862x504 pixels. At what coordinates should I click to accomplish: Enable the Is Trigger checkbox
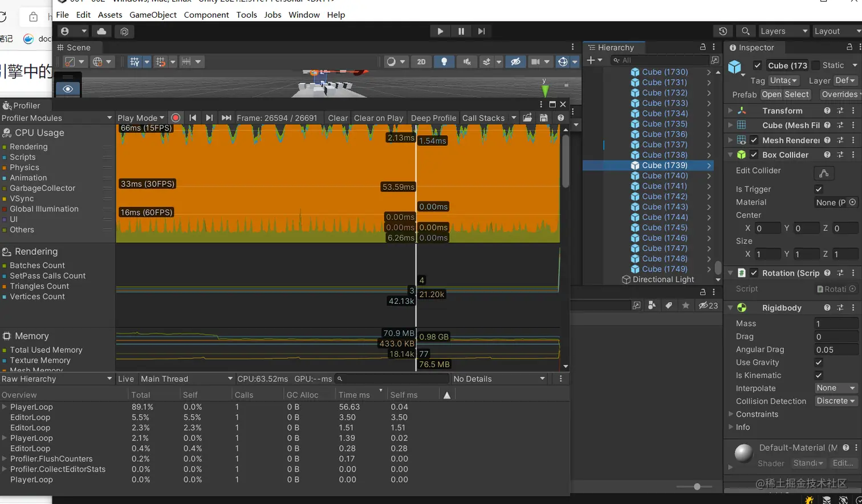click(819, 189)
